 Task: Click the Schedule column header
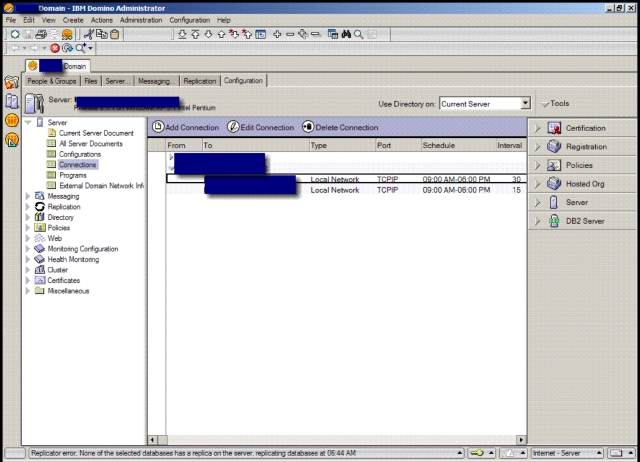click(x=457, y=145)
